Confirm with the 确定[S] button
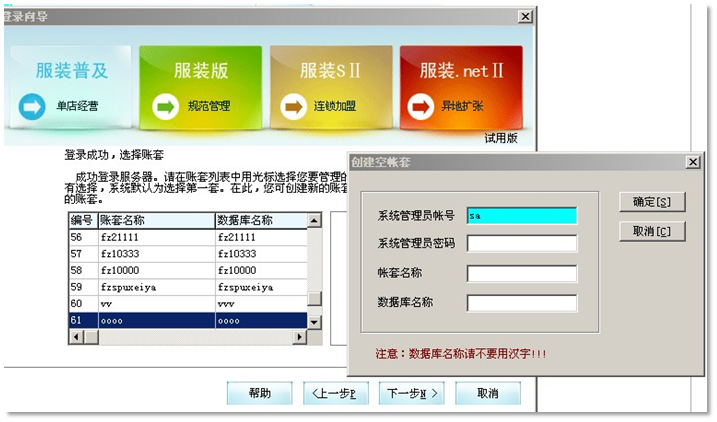Screen dimensions: 717x422 tap(652, 202)
